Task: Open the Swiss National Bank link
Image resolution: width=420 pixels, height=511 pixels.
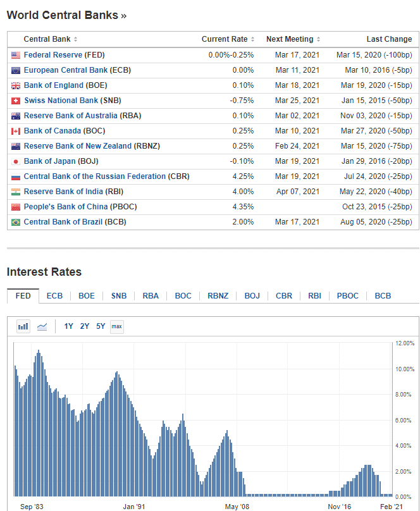Action: 61,101
